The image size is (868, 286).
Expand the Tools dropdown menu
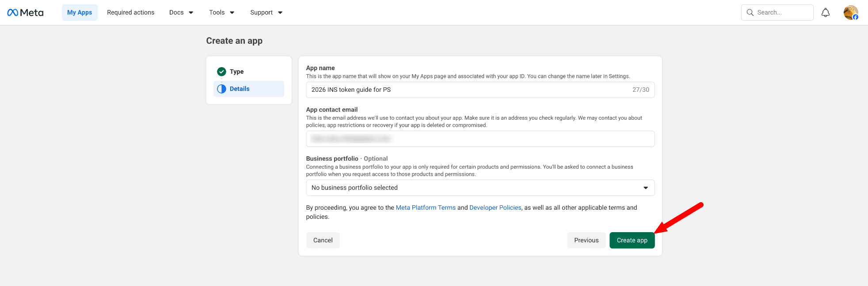[x=221, y=12]
